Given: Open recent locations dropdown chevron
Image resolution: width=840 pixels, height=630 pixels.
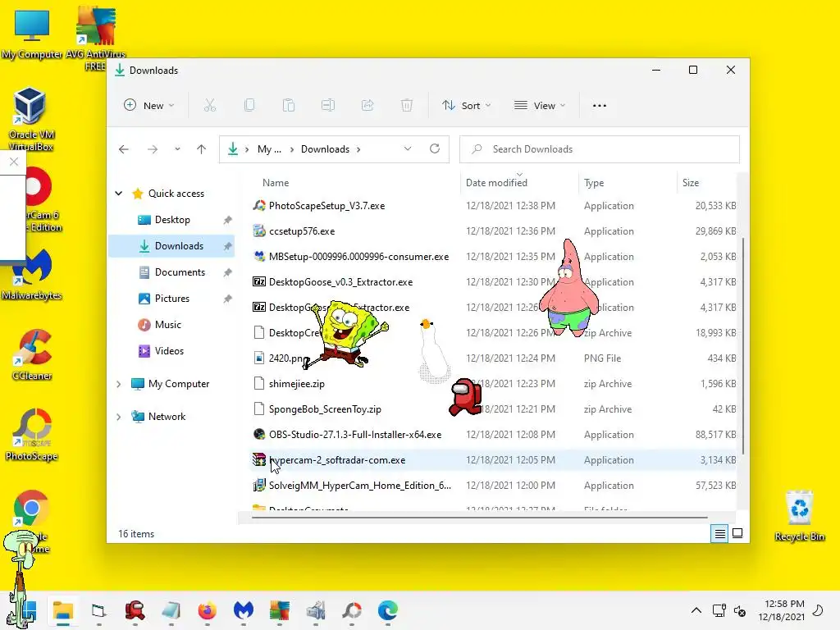Looking at the screenshot, I should pos(177,149).
